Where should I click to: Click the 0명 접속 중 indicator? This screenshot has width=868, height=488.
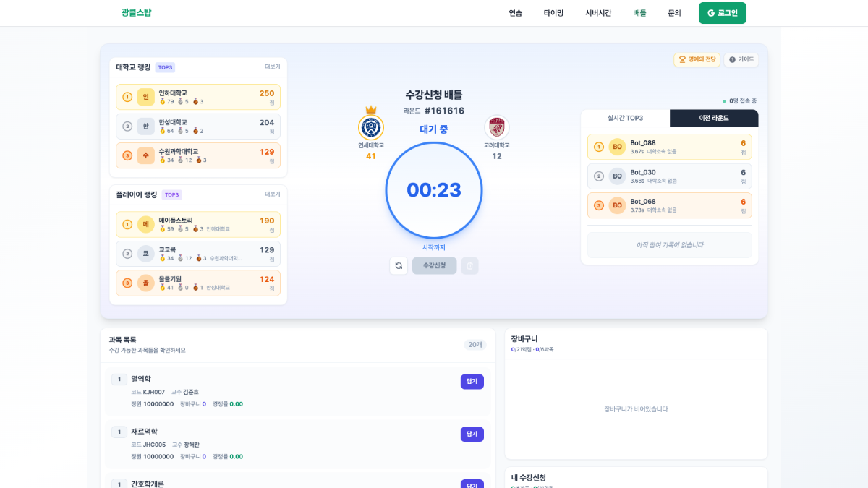(739, 101)
